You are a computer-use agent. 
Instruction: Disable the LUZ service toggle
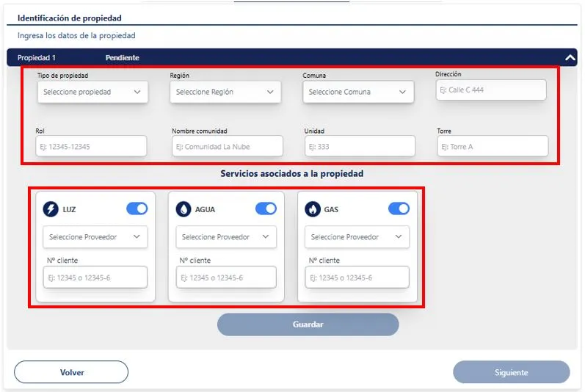tap(137, 209)
